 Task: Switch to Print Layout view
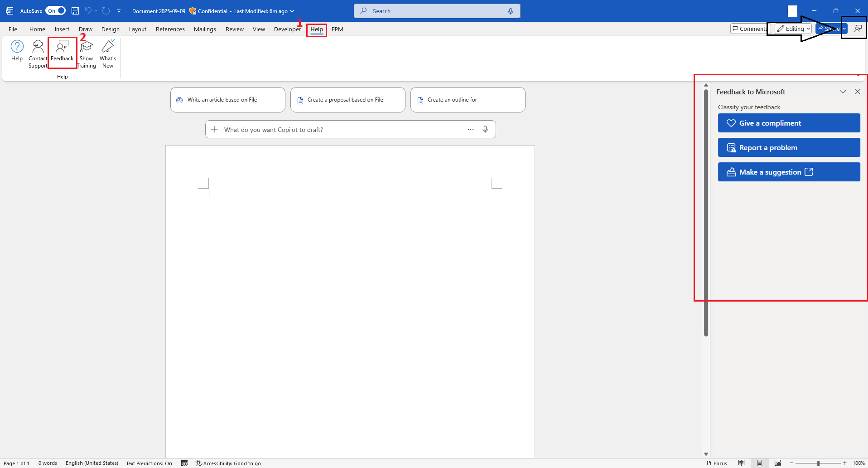pos(759,463)
